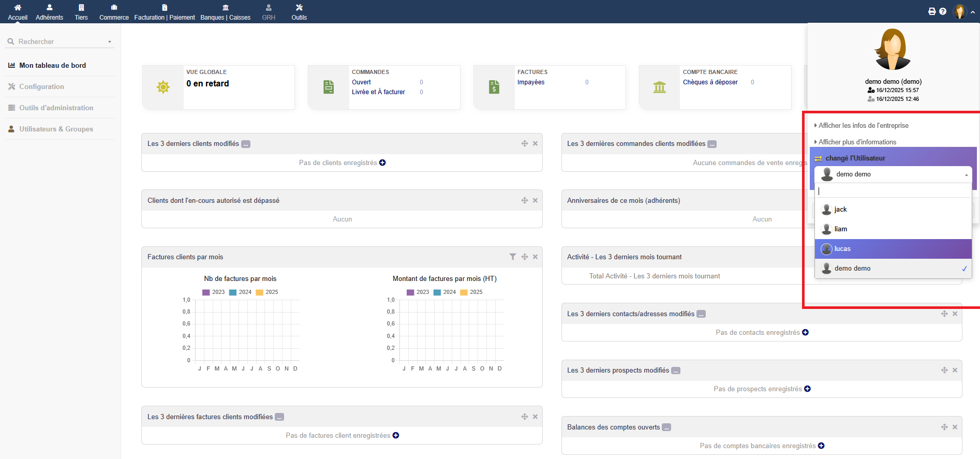Click the user avatar in top bar
This screenshot has width=980, height=459.
click(x=960, y=11)
